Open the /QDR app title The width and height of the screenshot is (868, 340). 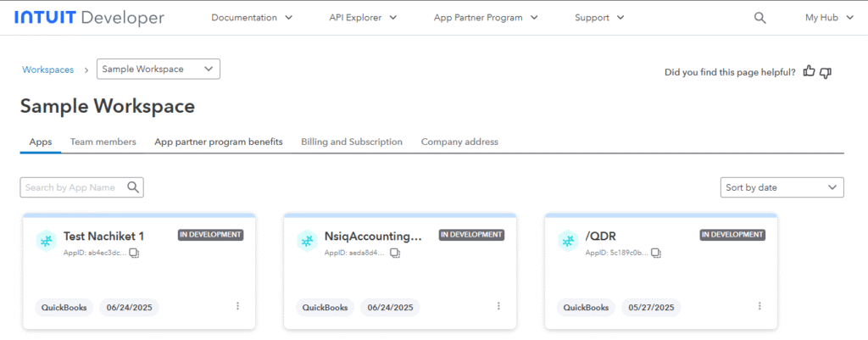pyautogui.click(x=601, y=237)
